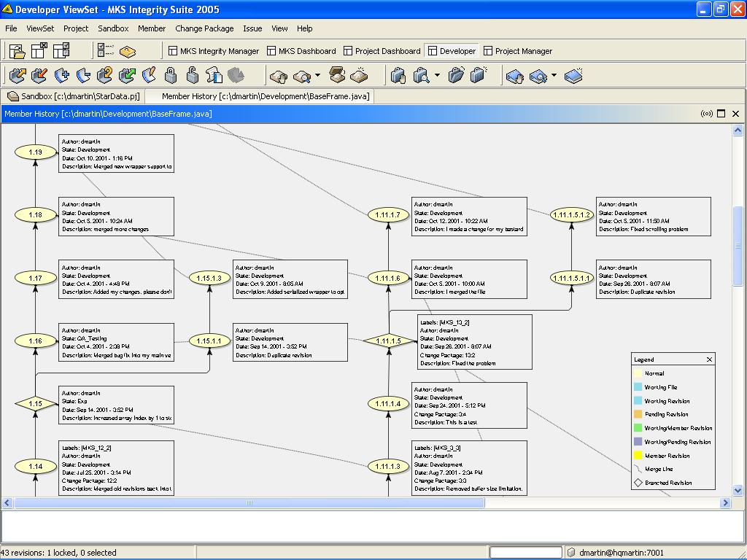This screenshot has width=747, height=560.
Task: Click the checklist options toolbar icon
Action: point(105,50)
